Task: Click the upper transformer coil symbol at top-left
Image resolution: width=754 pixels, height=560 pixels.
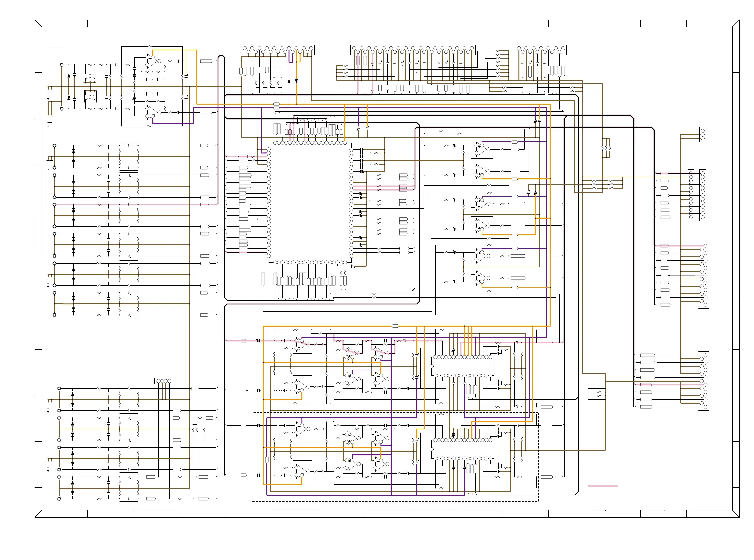Action: coord(90,76)
